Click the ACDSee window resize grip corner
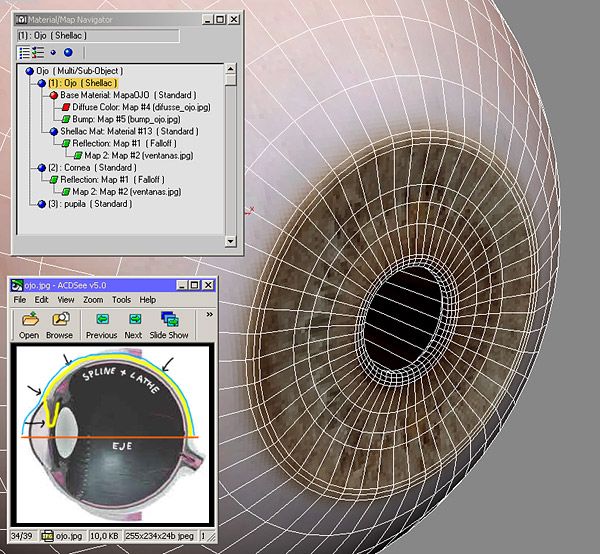 pyautogui.click(x=212, y=538)
